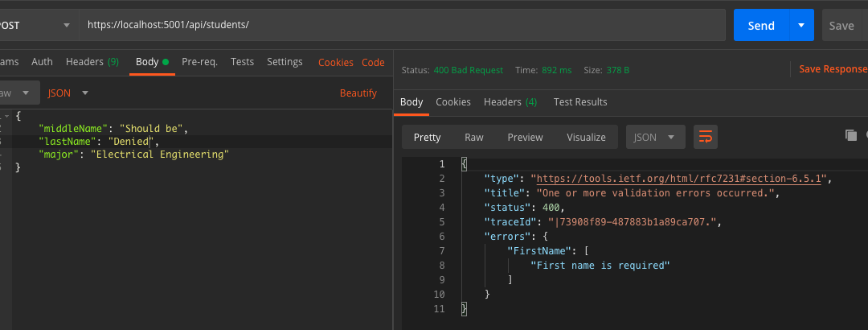Image resolution: width=868 pixels, height=330 pixels.
Task: Beautify the JSON request body
Action: pos(358,93)
